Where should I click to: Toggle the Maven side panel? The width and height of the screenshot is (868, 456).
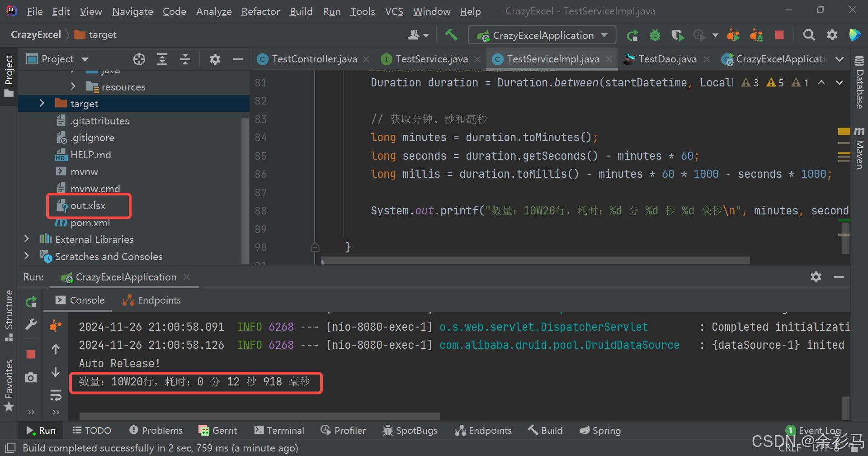[x=859, y=148]
